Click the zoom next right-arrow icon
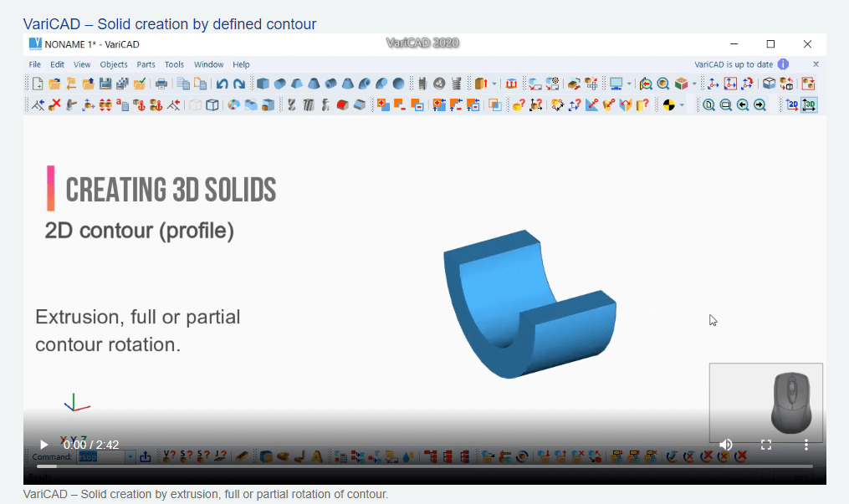 pos(759,105)
